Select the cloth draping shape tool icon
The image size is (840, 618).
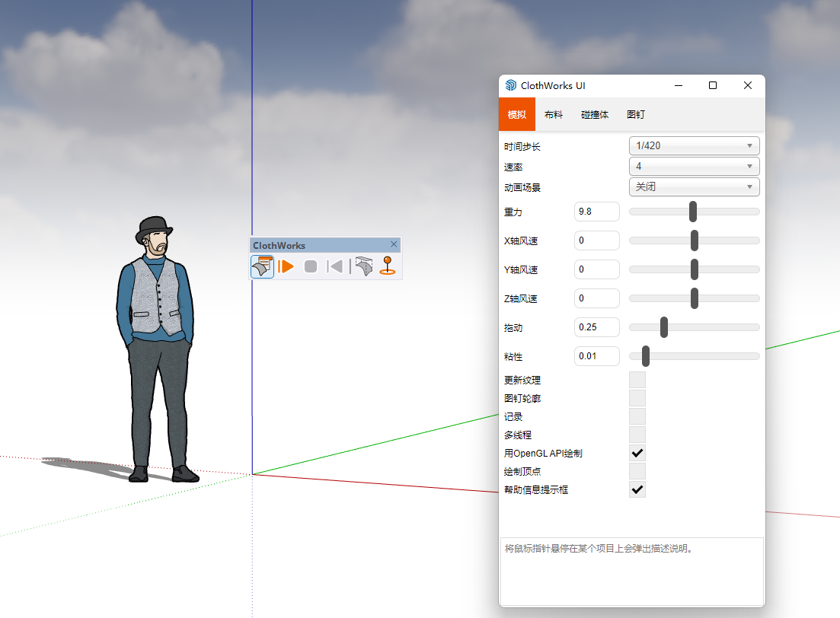pyautogui.click(x=364, y=266)
